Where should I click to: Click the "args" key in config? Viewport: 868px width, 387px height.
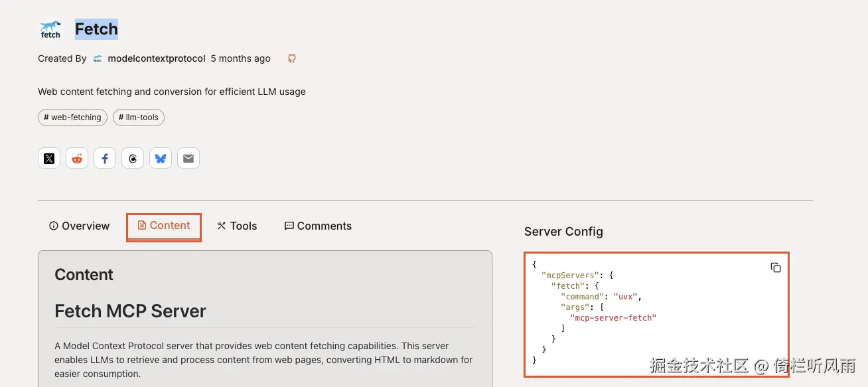574,307
